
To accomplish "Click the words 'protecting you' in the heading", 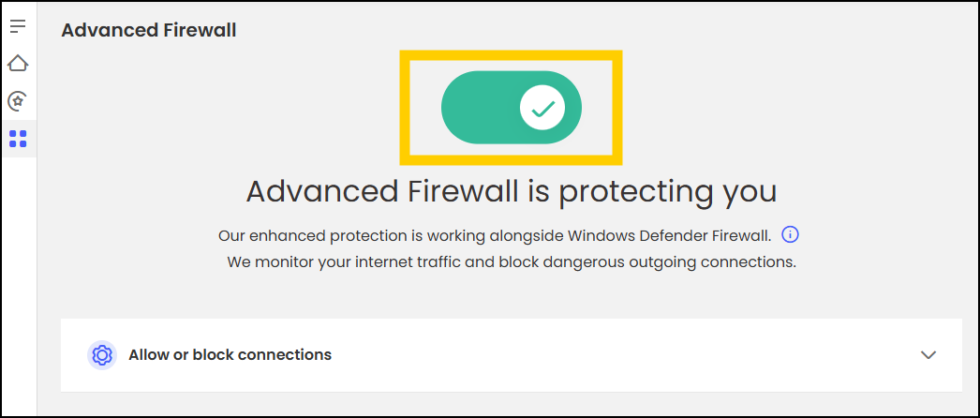I will [668, 191].
